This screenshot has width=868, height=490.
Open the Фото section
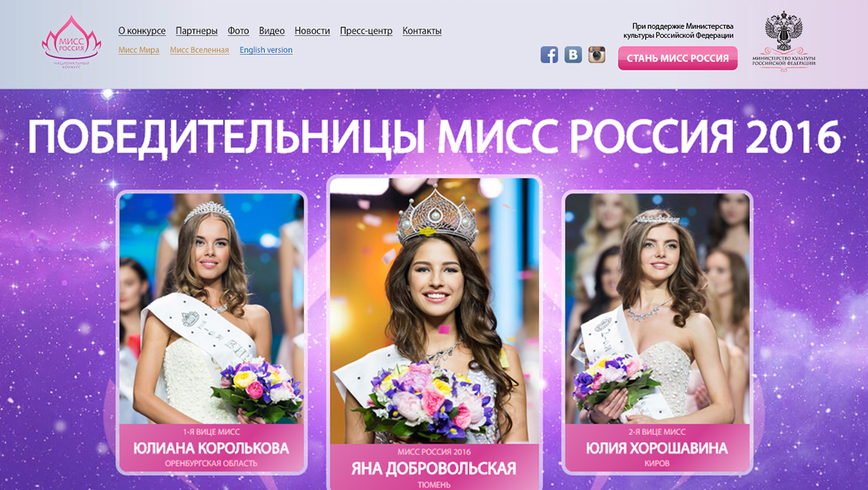point(238,30)
